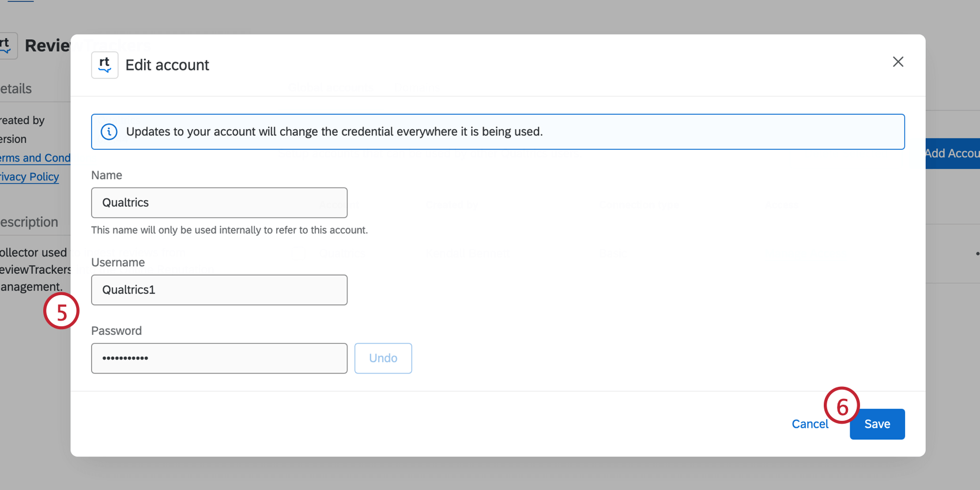Viewport: 980px width, 490px height.
Task: Focus the Name field containing Qualtrics
Action: point(219,203)
